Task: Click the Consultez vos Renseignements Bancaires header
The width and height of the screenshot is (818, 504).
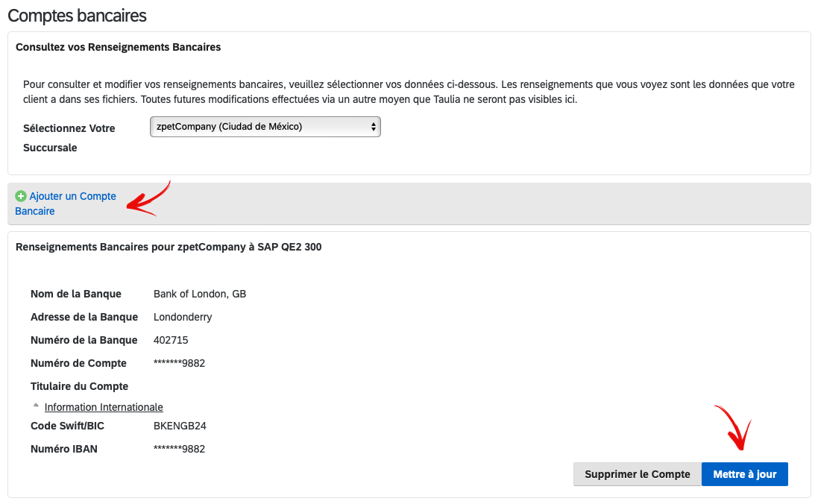Action: (x=119, y=47)
